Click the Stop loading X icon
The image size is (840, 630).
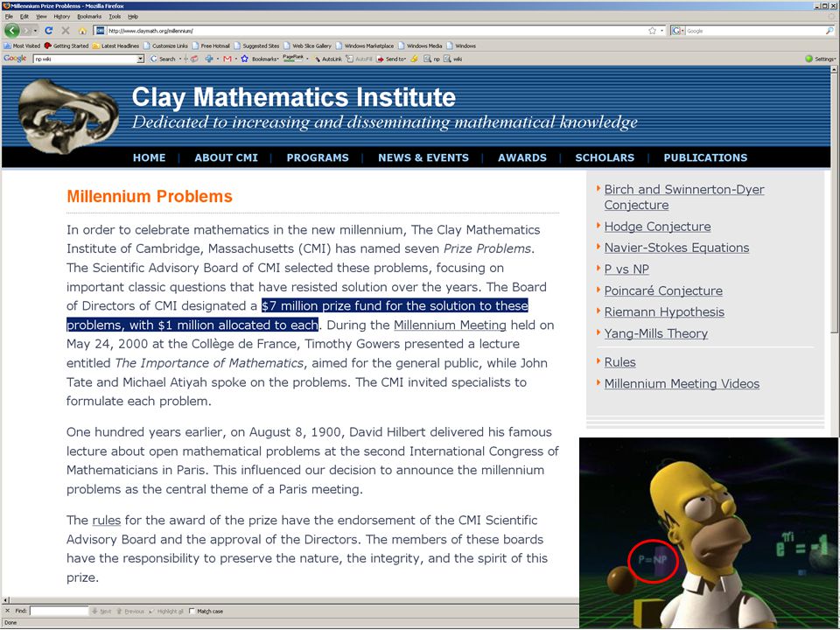66,31
